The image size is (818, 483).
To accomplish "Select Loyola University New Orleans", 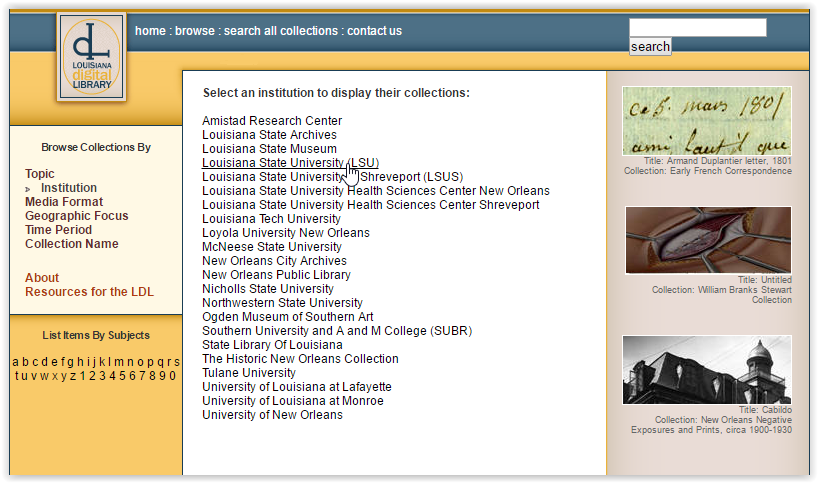I will [286, 234].
